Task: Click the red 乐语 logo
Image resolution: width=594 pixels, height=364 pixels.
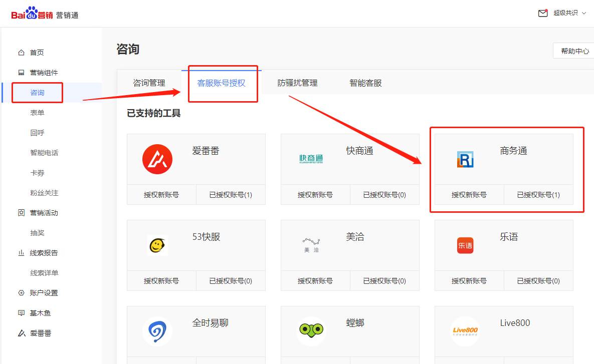Action: click(465, 245)
